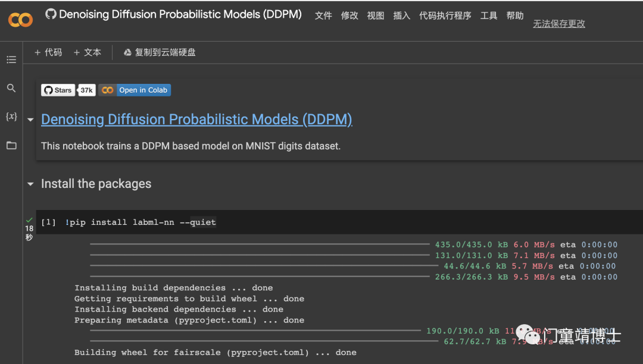Open the 视图 menu
Screen dimensions: 643x364
click(x=376, y=15)
